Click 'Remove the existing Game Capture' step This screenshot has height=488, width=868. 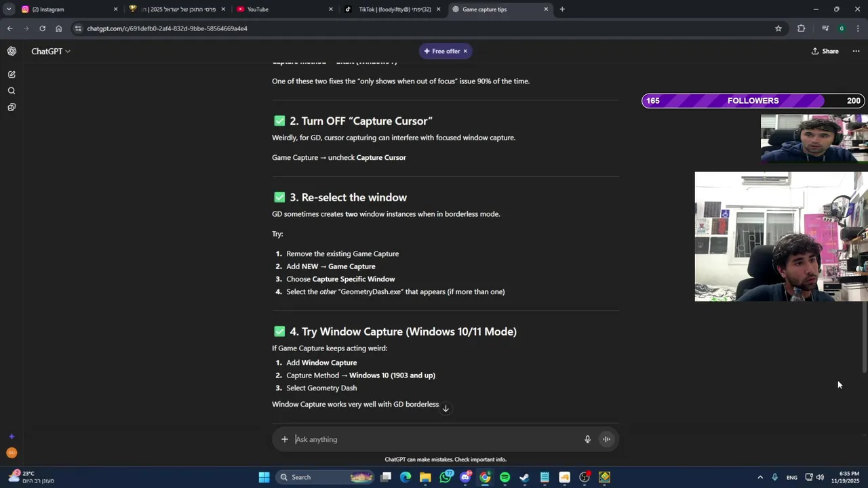pyautogui.click(x=342, y=254)
